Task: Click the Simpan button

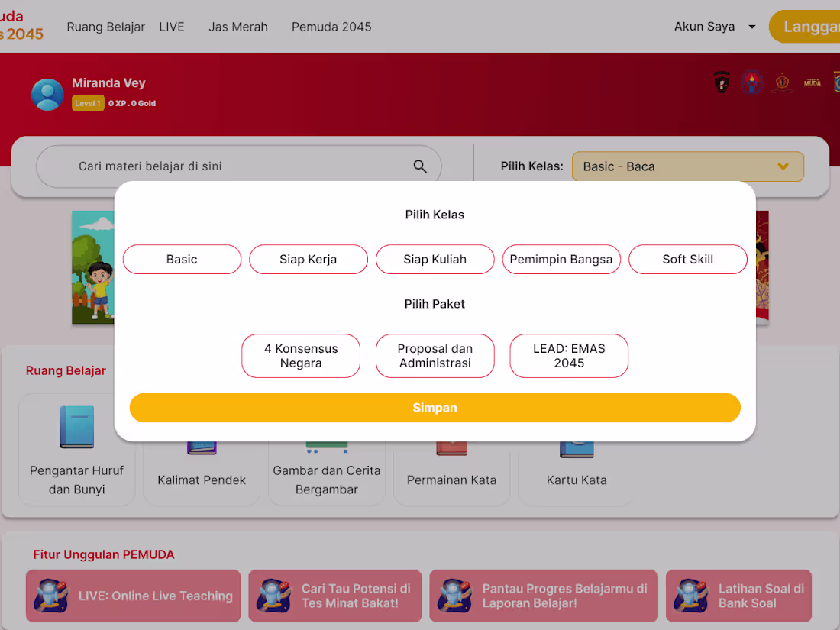Action: coord(435,408)
